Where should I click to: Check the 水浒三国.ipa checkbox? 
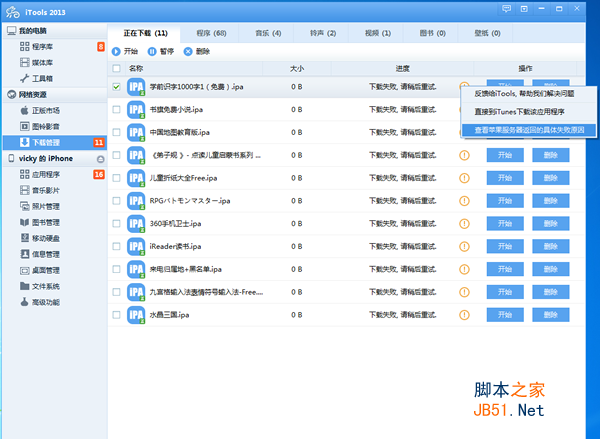116,315
